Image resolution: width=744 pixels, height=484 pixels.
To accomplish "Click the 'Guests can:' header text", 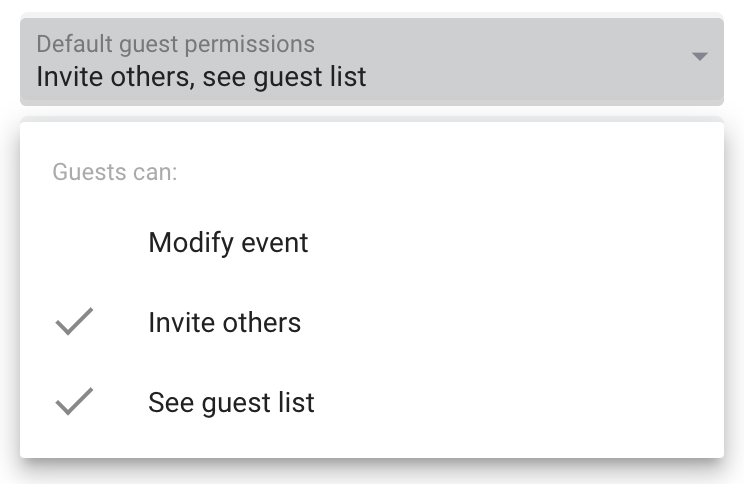I will point(114,172).
